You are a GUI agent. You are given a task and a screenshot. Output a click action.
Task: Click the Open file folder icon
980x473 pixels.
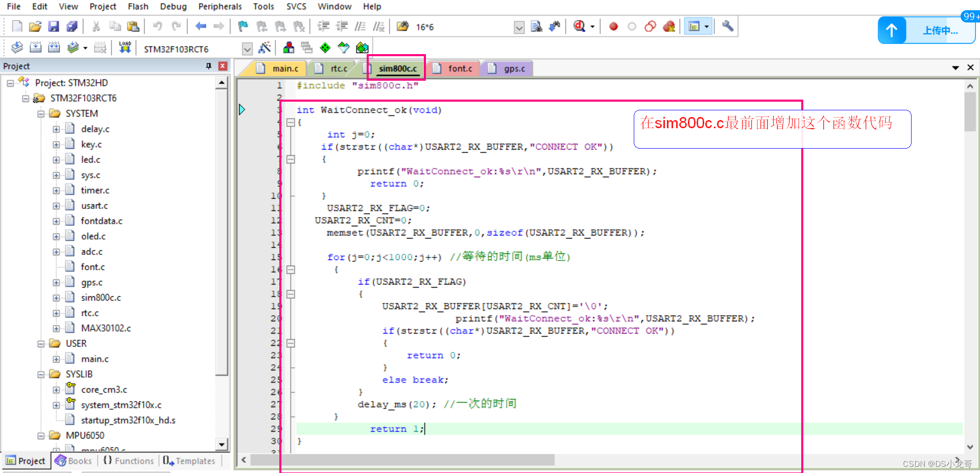coord(35,27)
